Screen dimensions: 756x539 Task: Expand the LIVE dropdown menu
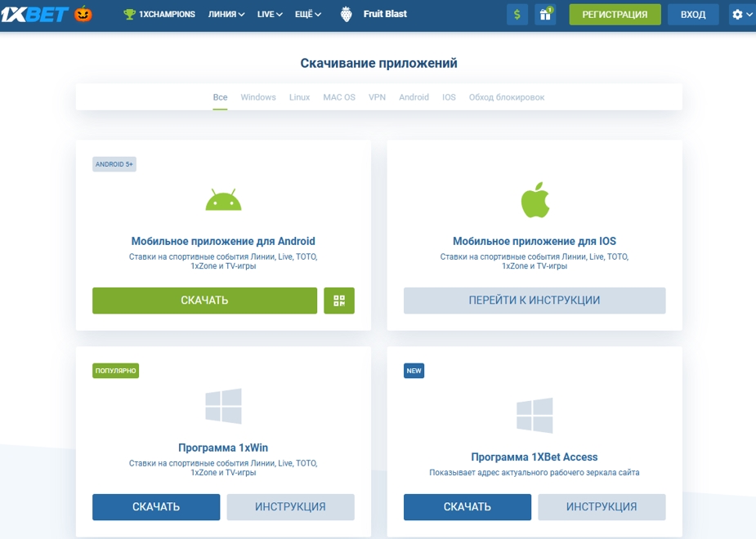pyautogui.click(x=270, y=15)
